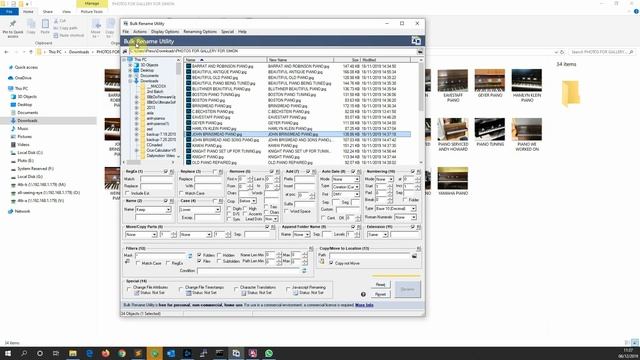The width and height of the screenshot is (640, 360).
Task: Open the Numbering Mode dropdown
Action: 384,179
